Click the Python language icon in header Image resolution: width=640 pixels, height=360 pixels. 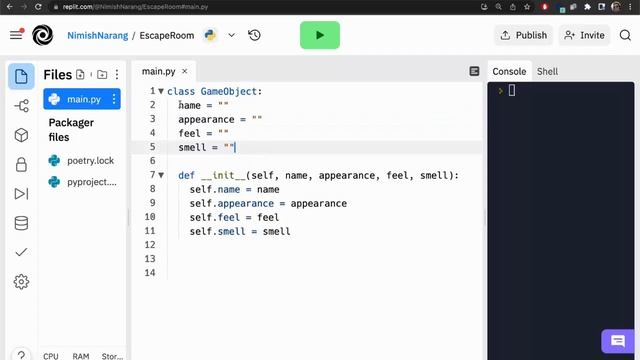point(210,35)
